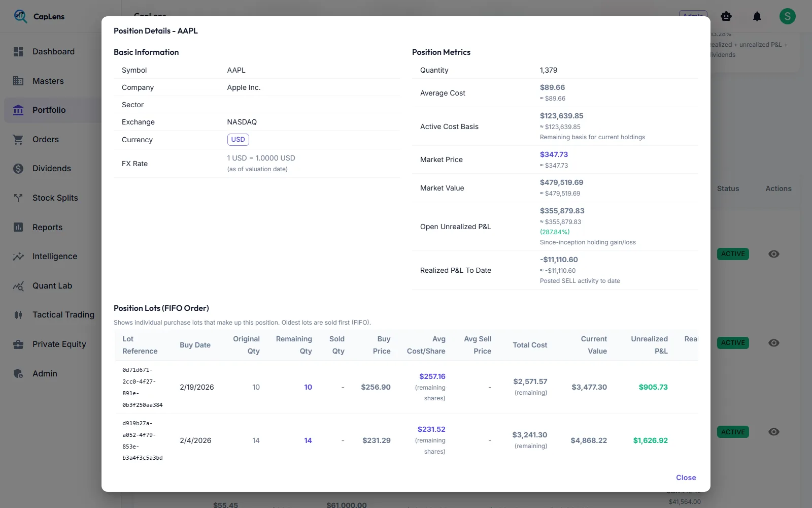Screen dimensions: 812x508
Task: Open the Orders menu item
Action: (x=46, y=139)
